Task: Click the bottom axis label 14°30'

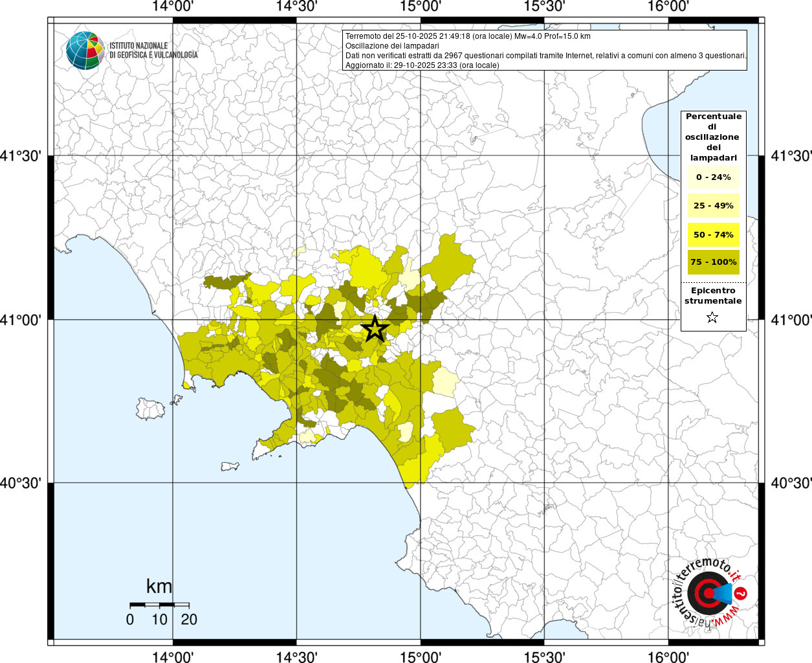Action: pyautogui.click(x=296, y=657)
